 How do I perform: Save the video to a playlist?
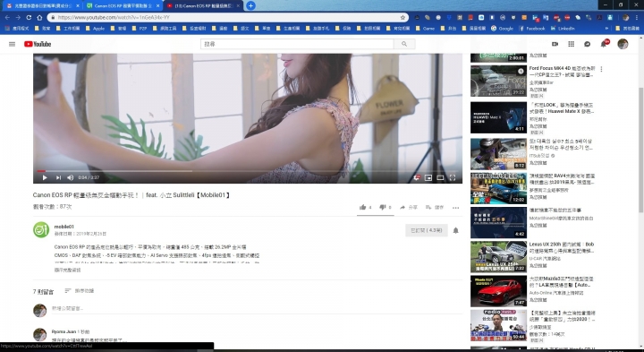click(x=435, y=207)
